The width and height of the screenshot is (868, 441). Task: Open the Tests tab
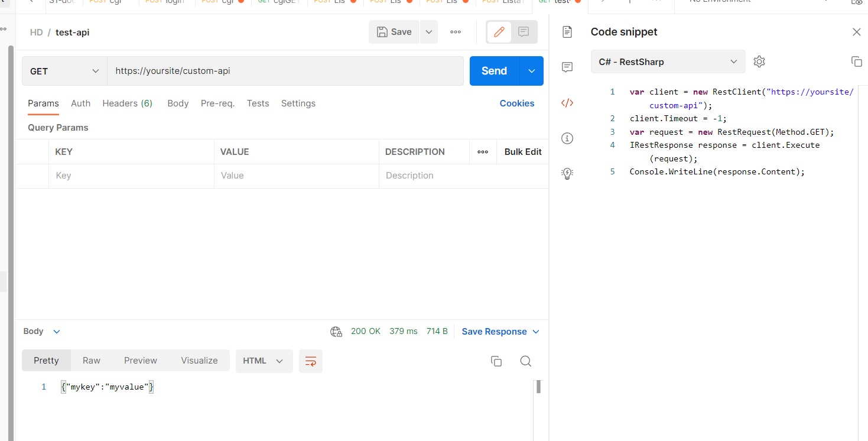click(x=258, y=103)
